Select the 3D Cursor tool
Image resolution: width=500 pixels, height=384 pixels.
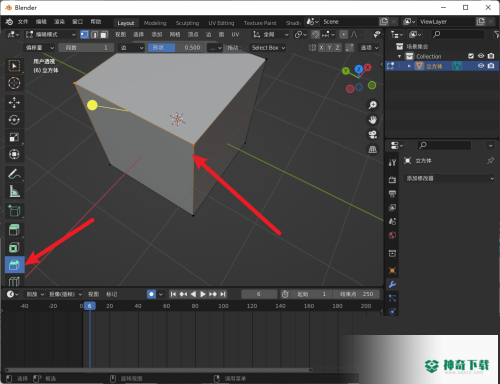(x=14, y=83)
